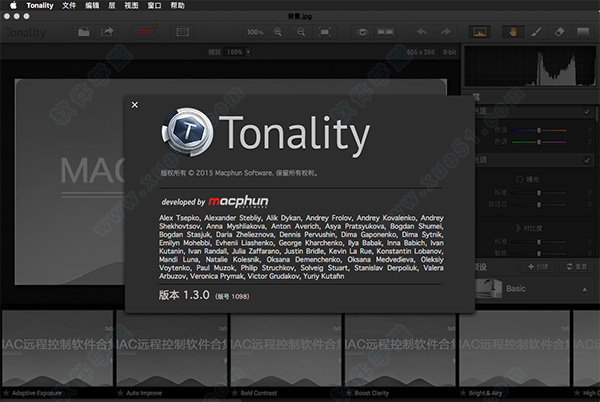Favorite the Bright & Airy preset star
The image size is (600, 402).
(x=463, y=393)
